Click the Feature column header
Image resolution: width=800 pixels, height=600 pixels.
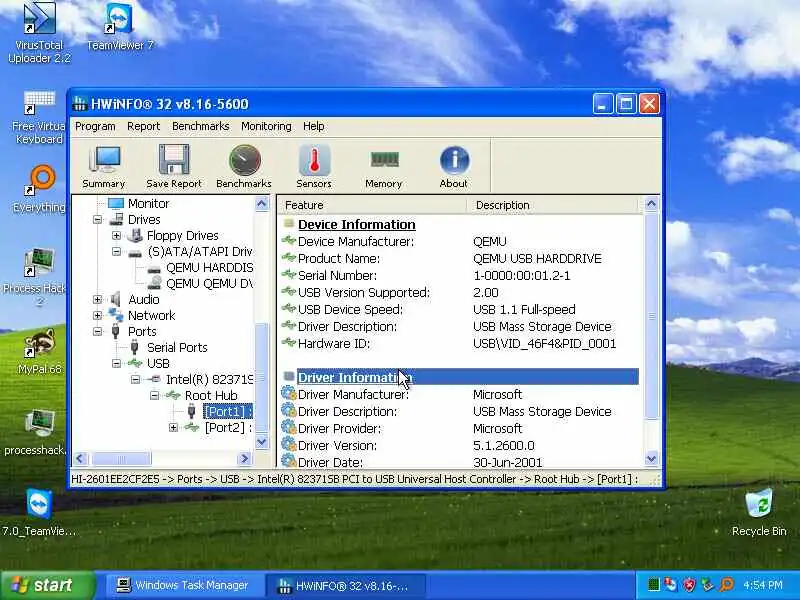[372, 205]
